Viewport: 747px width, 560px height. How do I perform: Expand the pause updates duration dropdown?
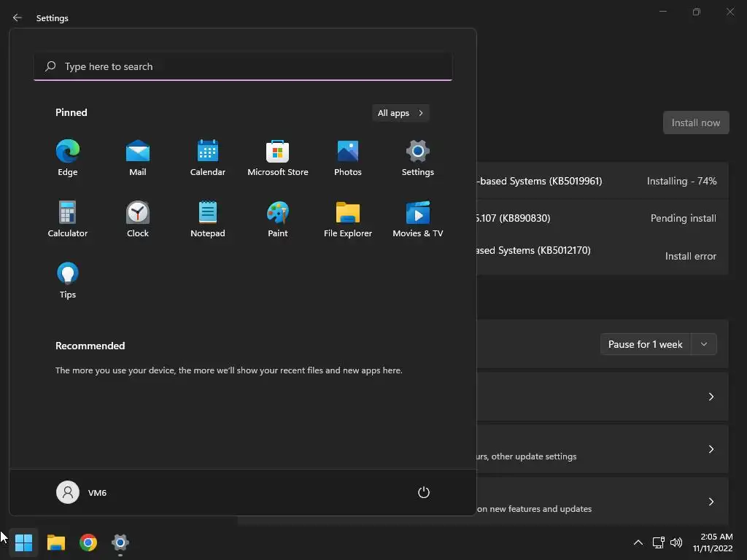pyautogui.click(x=704, y=344)
